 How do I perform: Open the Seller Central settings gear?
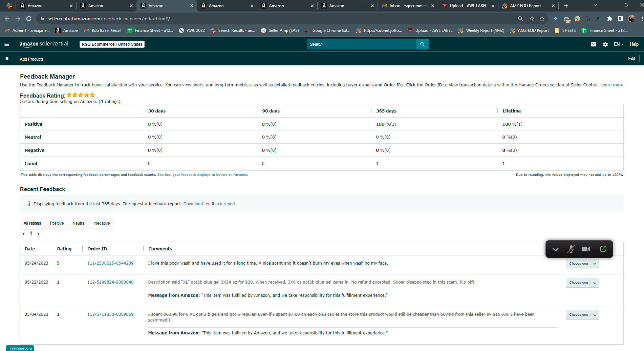(x=605, y=44)
